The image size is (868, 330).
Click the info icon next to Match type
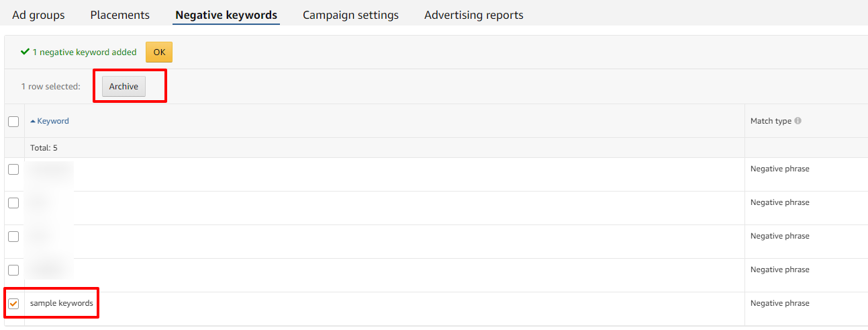coord(798,121)
